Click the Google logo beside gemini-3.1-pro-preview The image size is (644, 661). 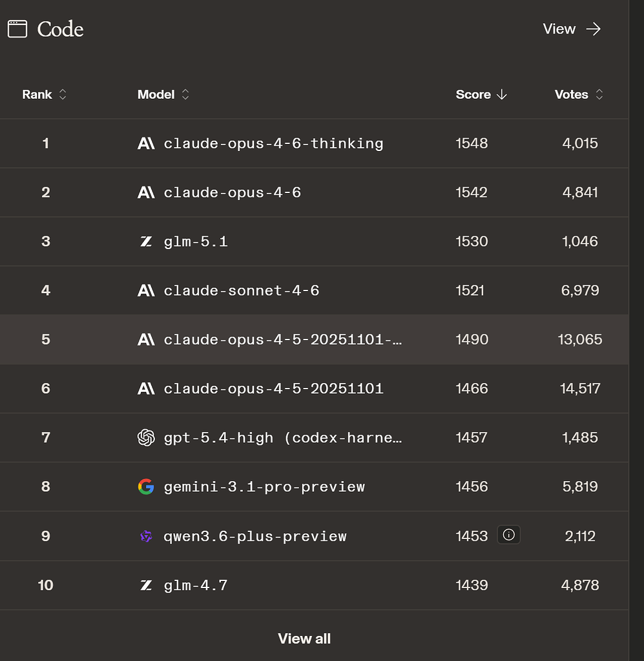146,487
